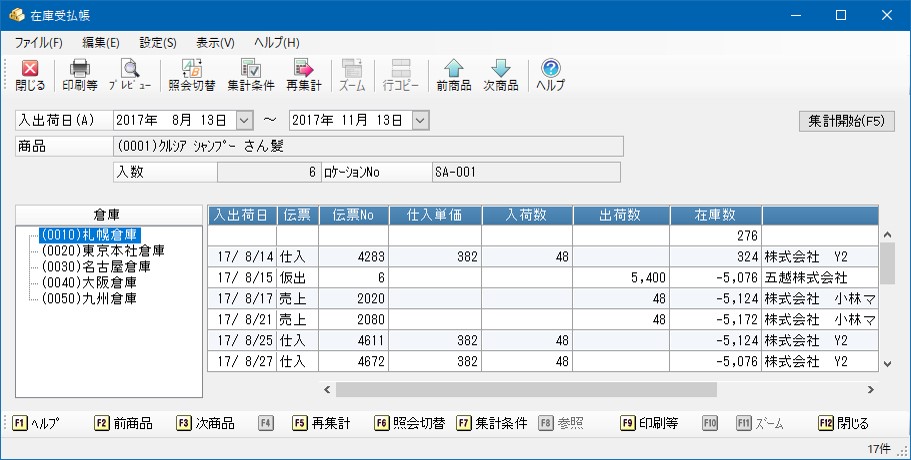Click the 在庫数 column header
Viewport: 911px width, 460px height.
tap(715, 215)
